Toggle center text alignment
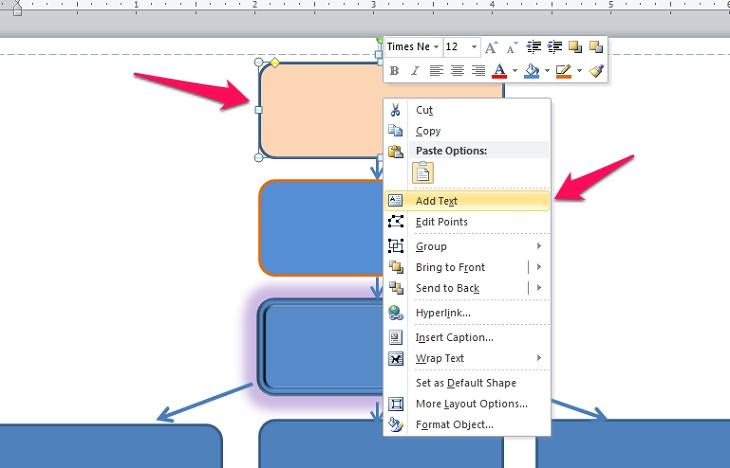730x468 pixels. click(x=457, y=71)
